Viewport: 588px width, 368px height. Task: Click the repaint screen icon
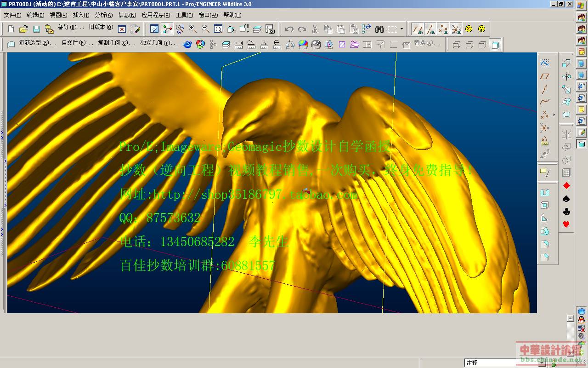pos(154,29)
